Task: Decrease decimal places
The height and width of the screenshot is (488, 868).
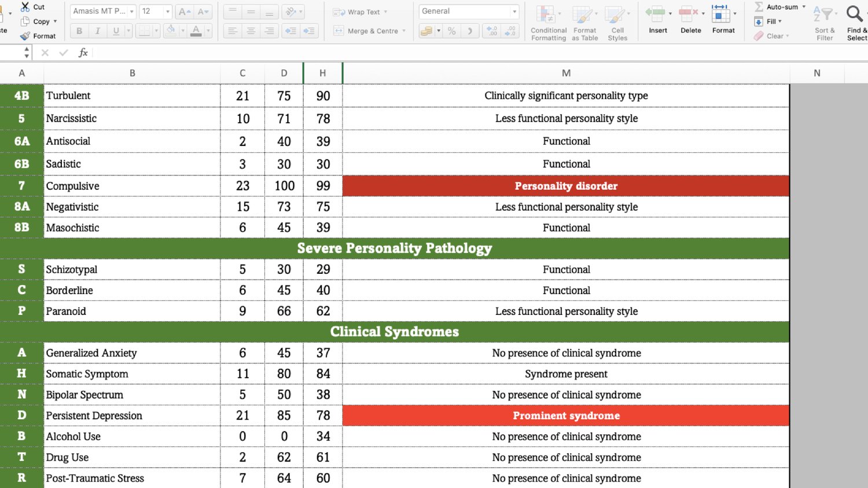Action: [510, 31]
